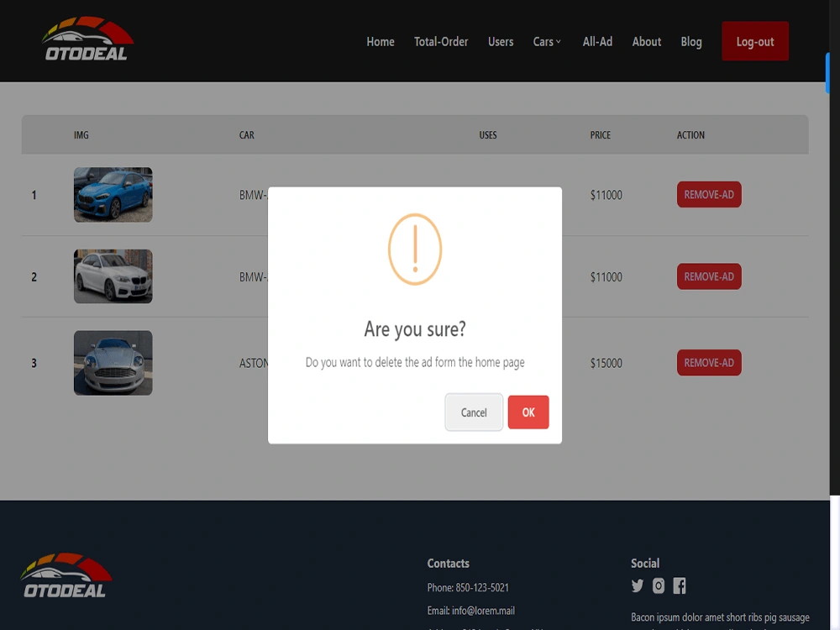Click the Log-out button
840x630 pixels.
pos(755,41)
